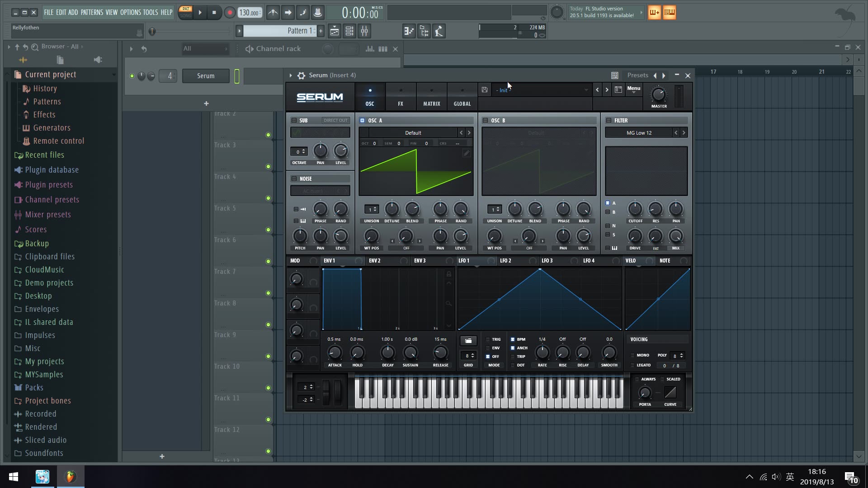Open the mixer view icon

click(364, 31)
